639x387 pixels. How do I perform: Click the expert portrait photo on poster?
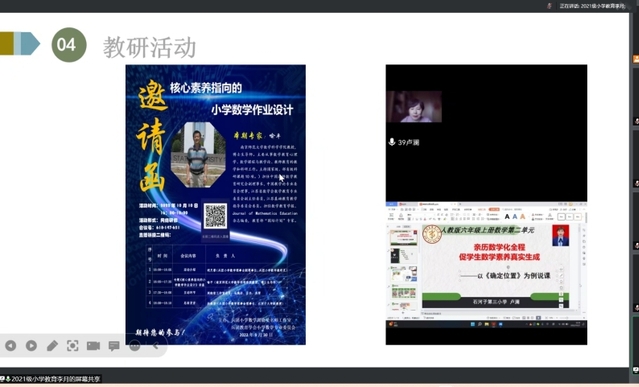[198, 155]
